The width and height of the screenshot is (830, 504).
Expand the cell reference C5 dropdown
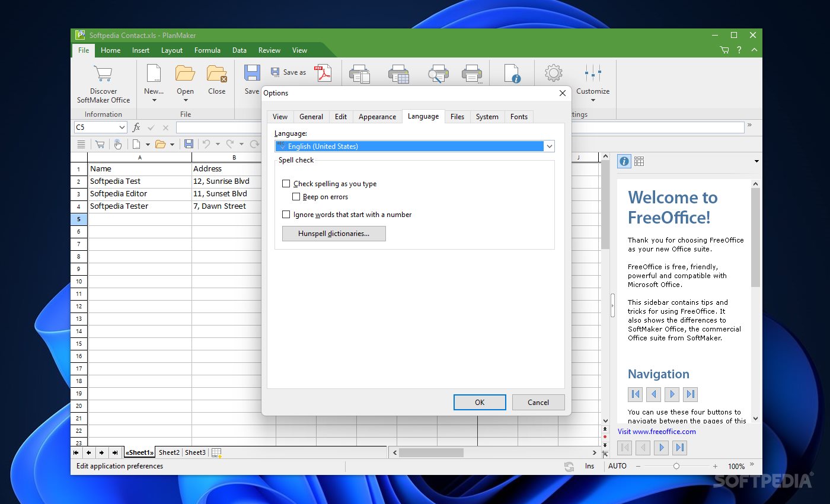pyautogui.click(x=122, y=127)
